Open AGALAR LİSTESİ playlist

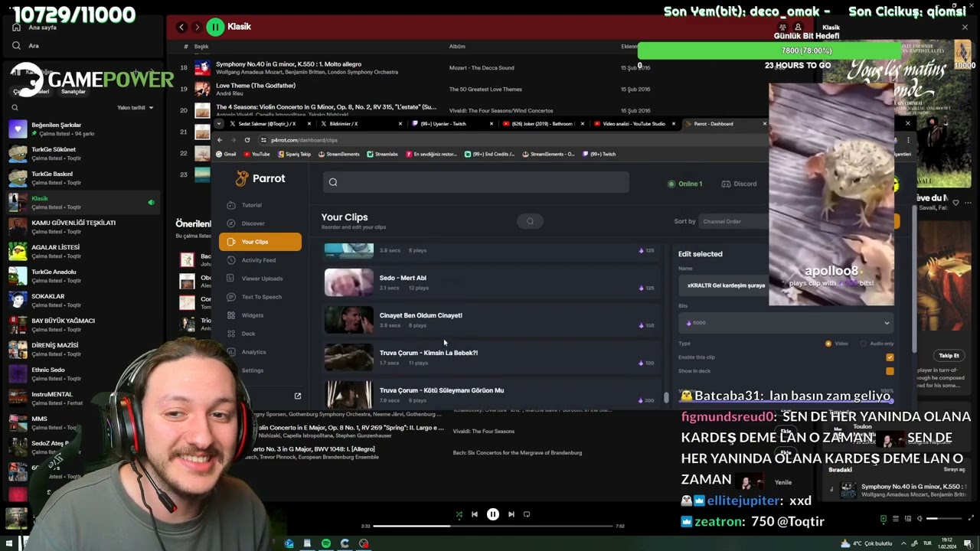point(83,251)
